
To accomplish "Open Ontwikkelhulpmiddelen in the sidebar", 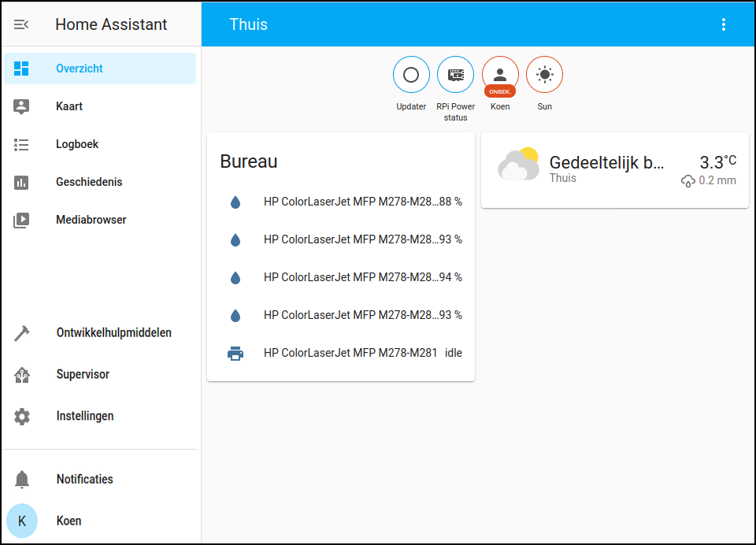I will tap(100, 333).
